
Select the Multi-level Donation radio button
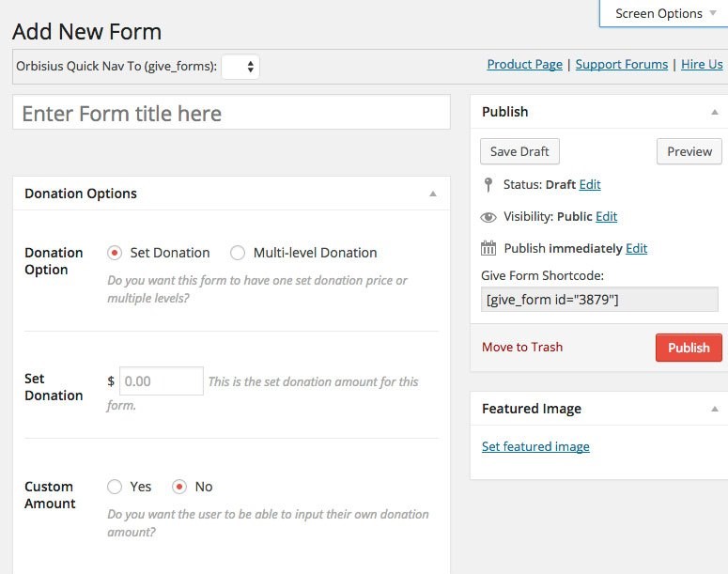pos(238,253)
